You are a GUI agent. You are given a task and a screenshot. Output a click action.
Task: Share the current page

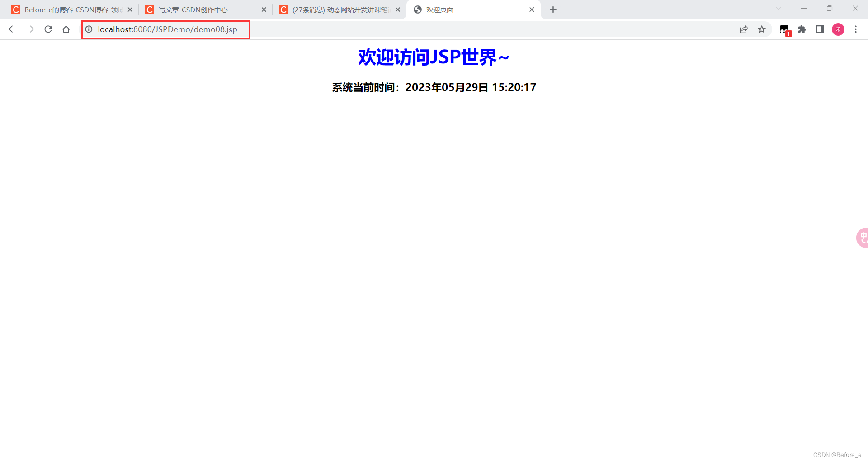(x=744, y=29)
